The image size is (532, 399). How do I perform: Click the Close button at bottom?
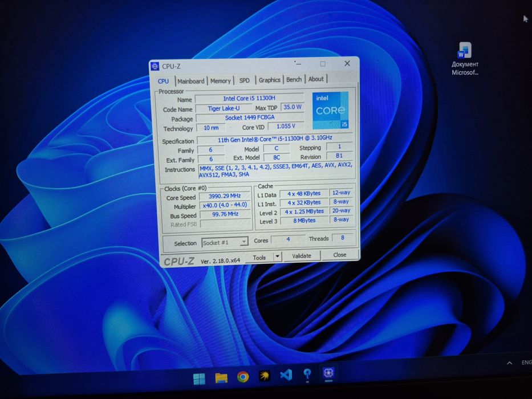340,254
